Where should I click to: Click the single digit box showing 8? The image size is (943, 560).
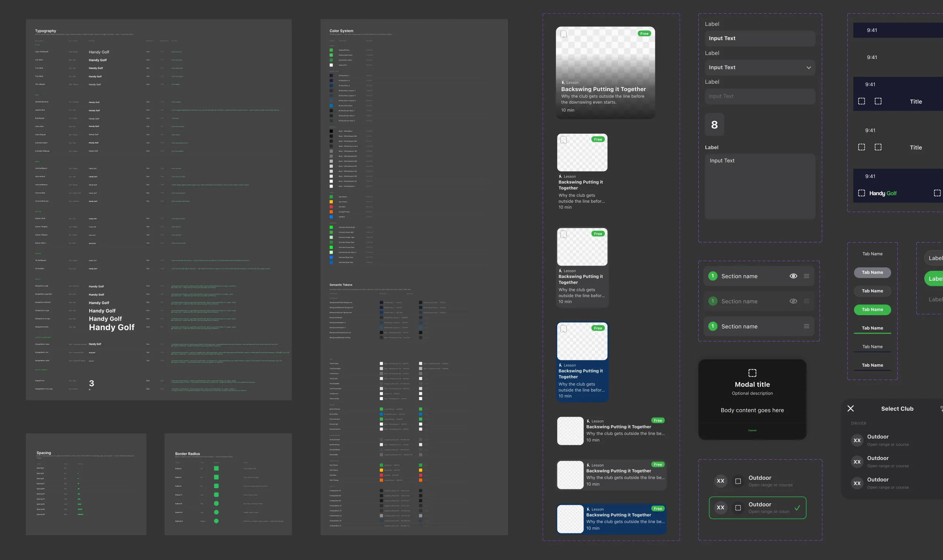[x=714, y=124]
